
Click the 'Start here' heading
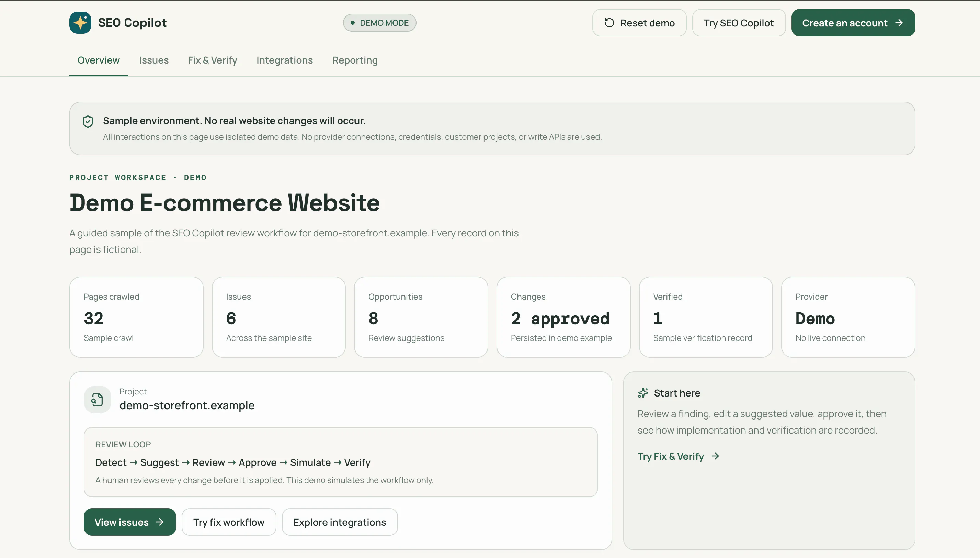pyautogui.click(x=677, y=393)
